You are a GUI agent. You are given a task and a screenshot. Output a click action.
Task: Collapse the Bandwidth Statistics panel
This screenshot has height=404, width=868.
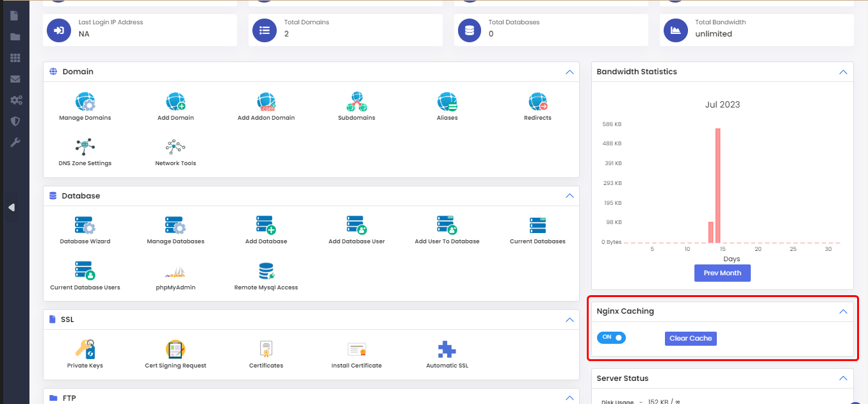tap(843, 72)
